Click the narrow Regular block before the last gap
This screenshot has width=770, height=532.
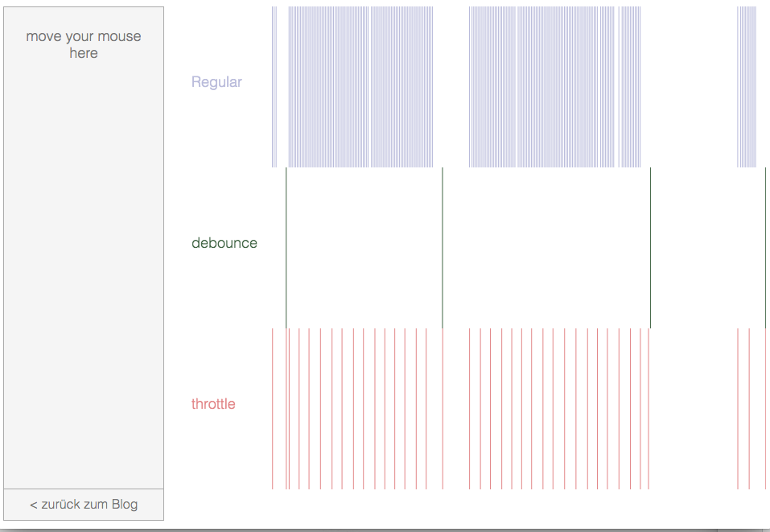tap(629, 87)
